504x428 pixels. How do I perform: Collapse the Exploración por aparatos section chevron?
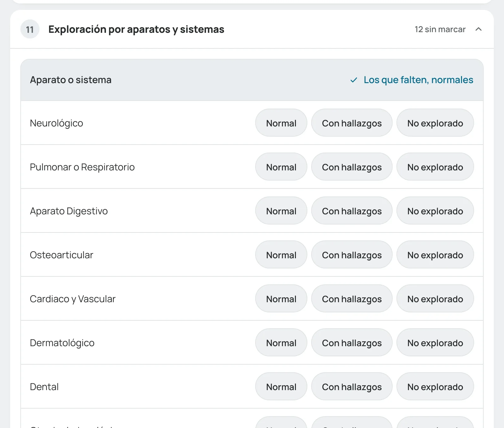(478, 29)
